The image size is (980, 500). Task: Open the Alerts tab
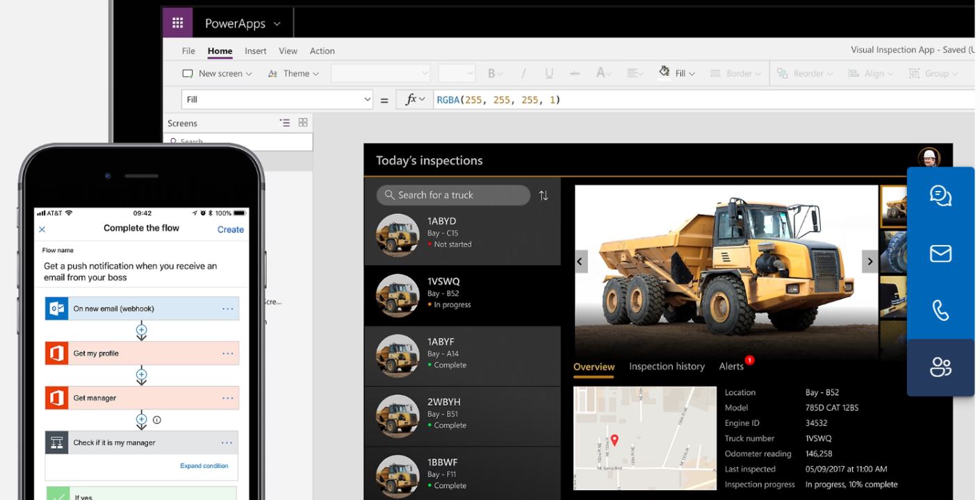coord(732,366)
